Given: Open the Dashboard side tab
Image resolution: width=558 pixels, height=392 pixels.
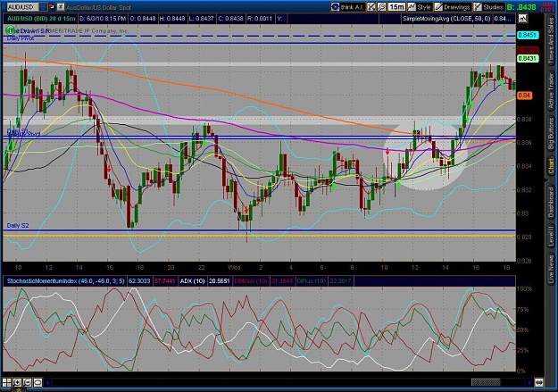Looking at the screenshot, I should (551, 202).
